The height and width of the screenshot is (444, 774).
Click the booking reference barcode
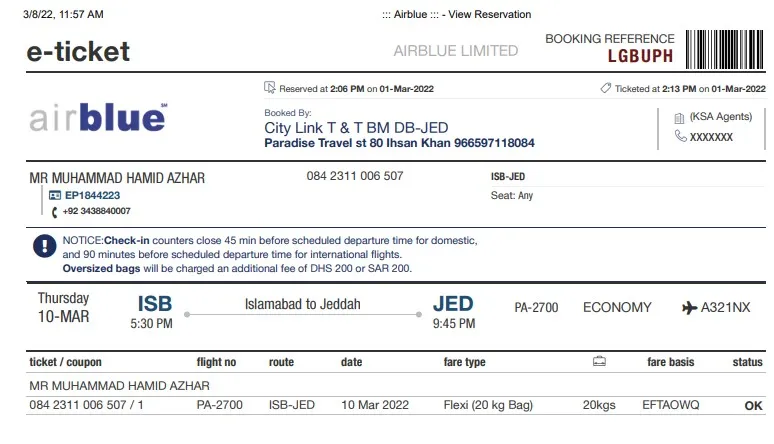[x=725, y=49]
